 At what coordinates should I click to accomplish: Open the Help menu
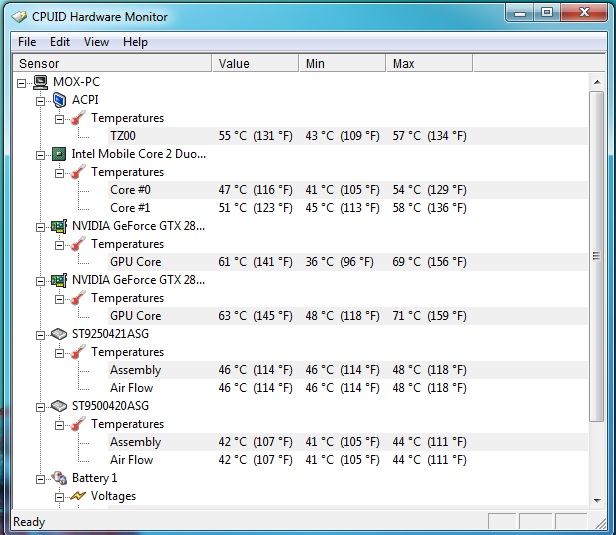click(x=135, y=42)
